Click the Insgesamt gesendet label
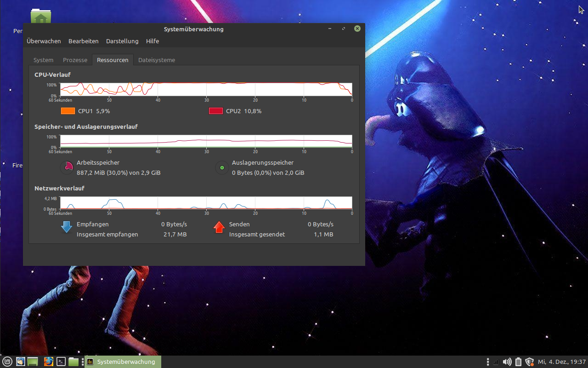This screenshot has height=368, width=588. click(x=257, y=235)
